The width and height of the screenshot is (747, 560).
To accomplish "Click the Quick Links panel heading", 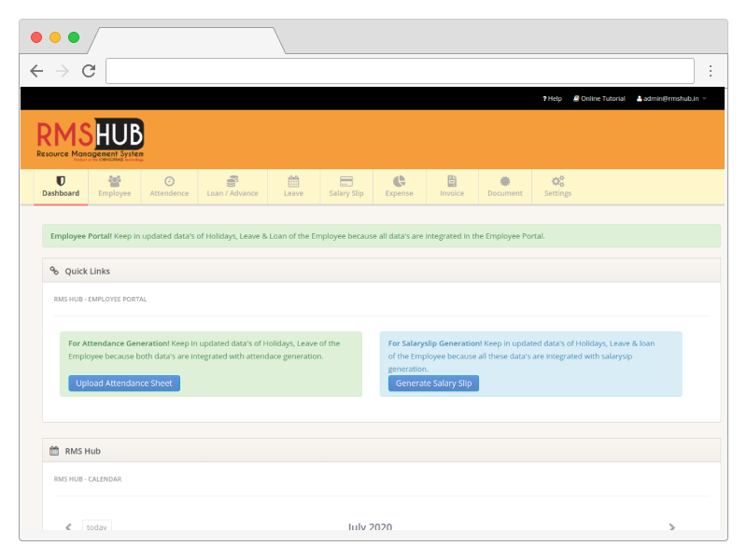I will click(87, 271).
